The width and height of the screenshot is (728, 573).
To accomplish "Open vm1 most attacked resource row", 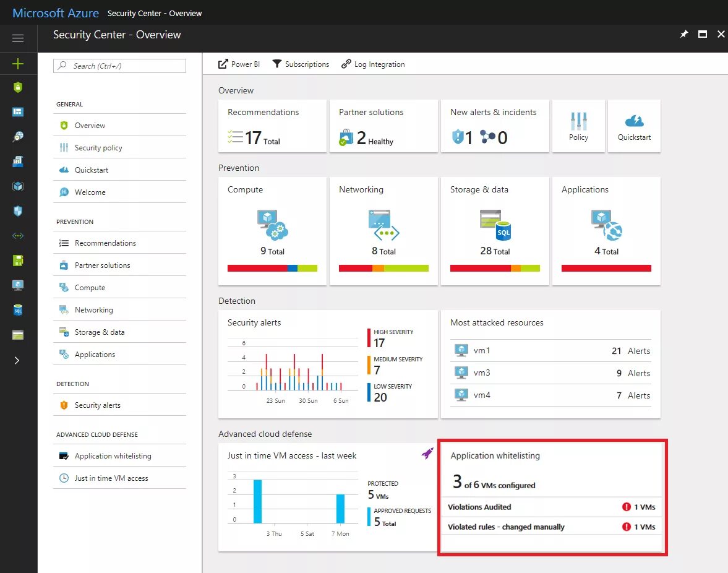I will pos(550,351).
